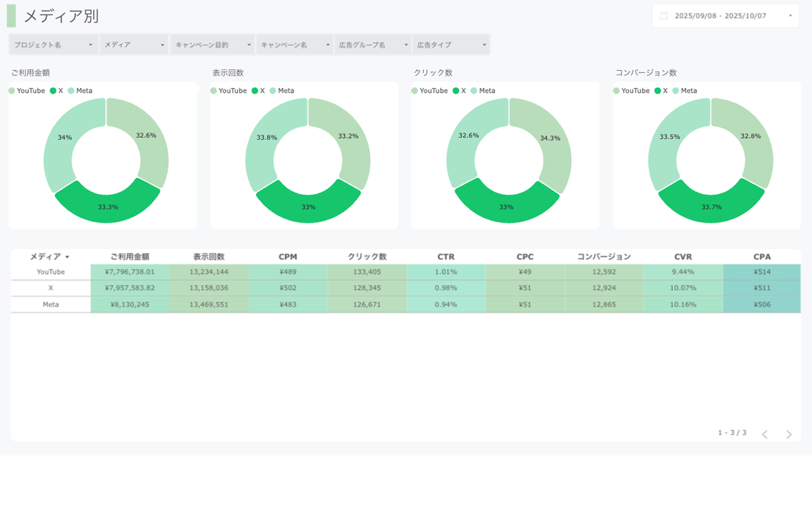Select the YouTube row ご利用金額 cell
The height and width of the screenshot is (514, 812).
(x=130, y=272)
